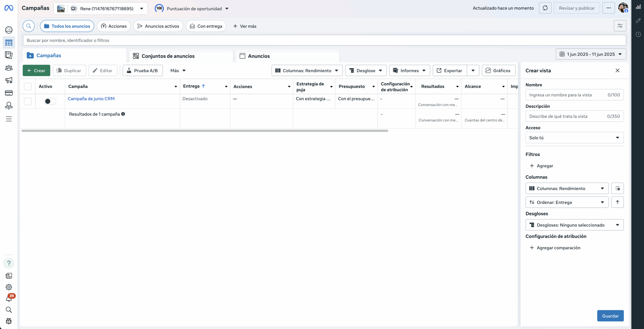
Task: Toggle Campaña de junio CRM active switch
Action: click(x=50, y=101)
